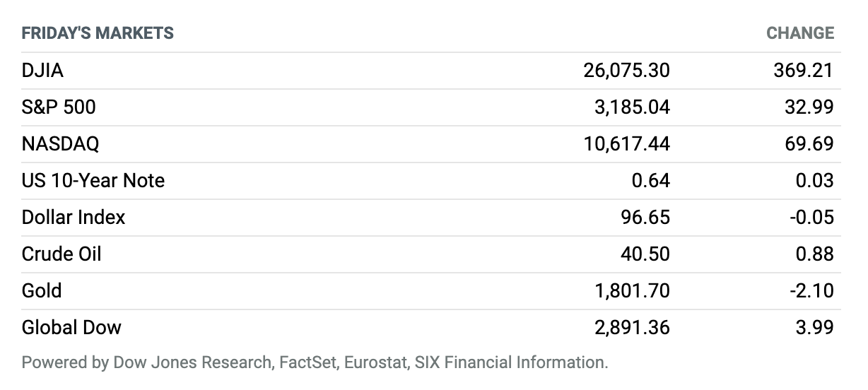This screenshot has width=868, height=390.
Task: Open the Dollar Index entry
Action: [74, 217]
